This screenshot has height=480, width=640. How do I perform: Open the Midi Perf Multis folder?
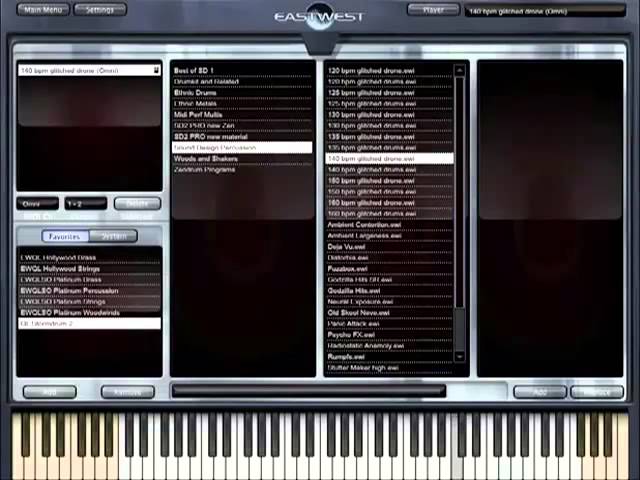pyautogui.click(x=242, y=114)
